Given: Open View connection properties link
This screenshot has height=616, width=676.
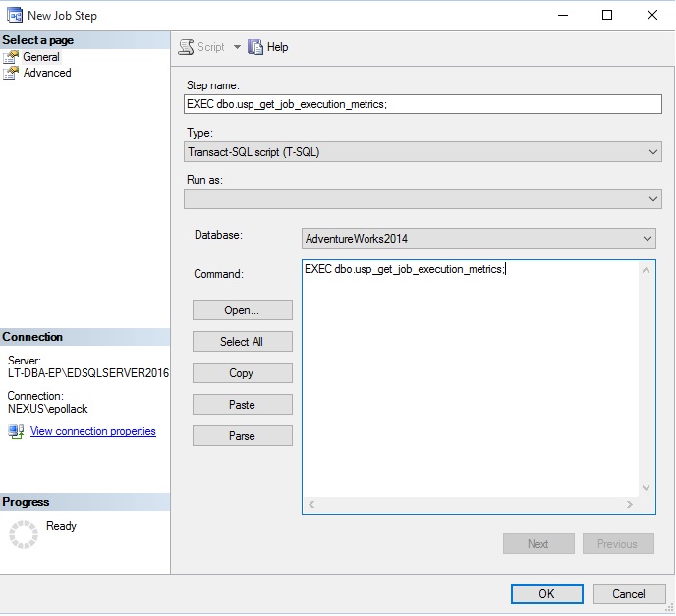Looking at the screenshot, I should (x=92, y=431).
